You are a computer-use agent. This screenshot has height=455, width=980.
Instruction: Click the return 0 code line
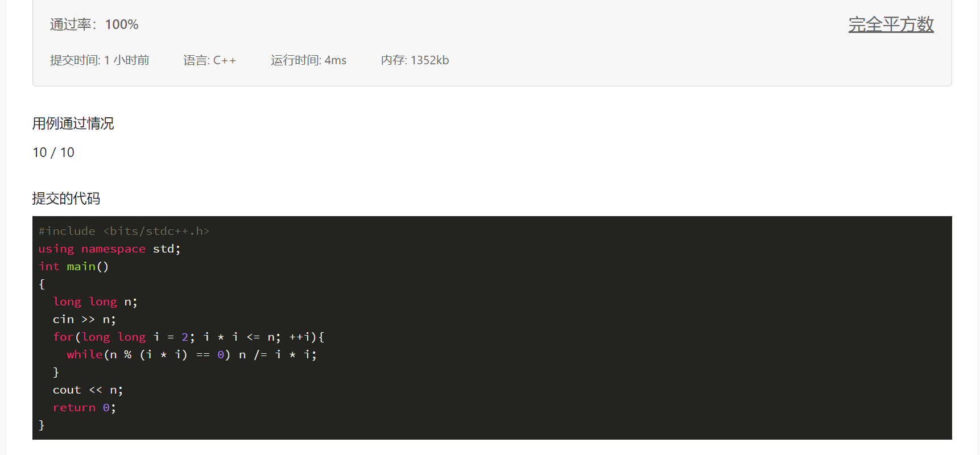click(84, 407)
